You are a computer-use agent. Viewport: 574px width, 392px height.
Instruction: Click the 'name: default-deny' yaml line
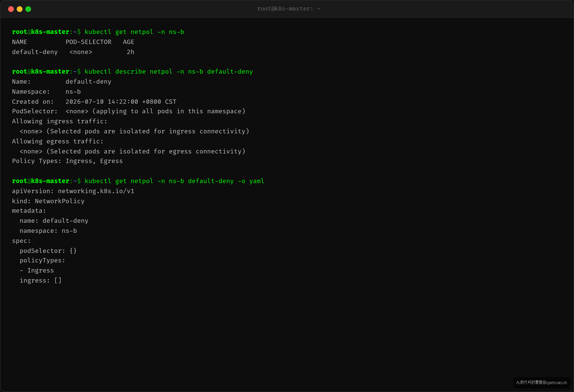pyautogui.click(x=54, y=221)
